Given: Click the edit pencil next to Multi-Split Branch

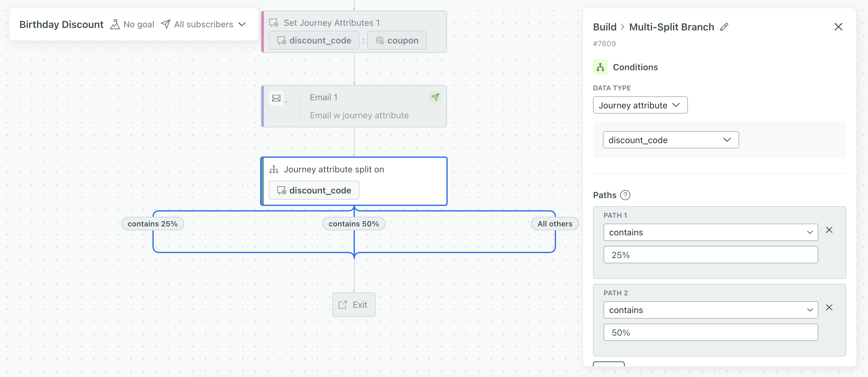Looking at the screenshot, I should (724, 27).
